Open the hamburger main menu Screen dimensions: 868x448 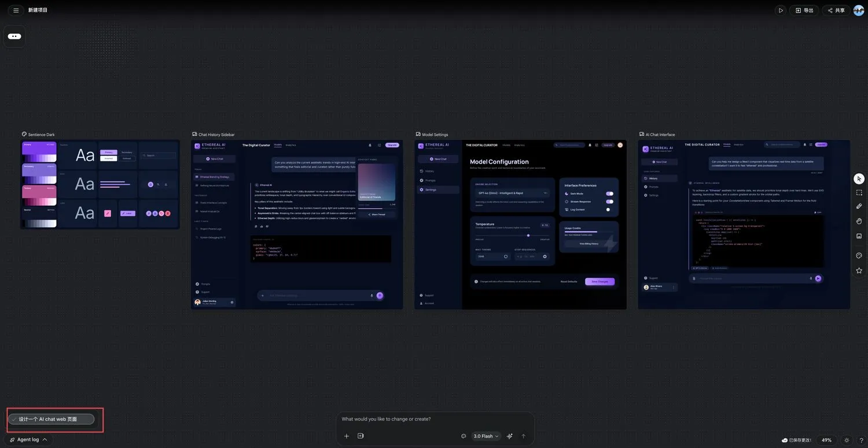coord(16,10)
